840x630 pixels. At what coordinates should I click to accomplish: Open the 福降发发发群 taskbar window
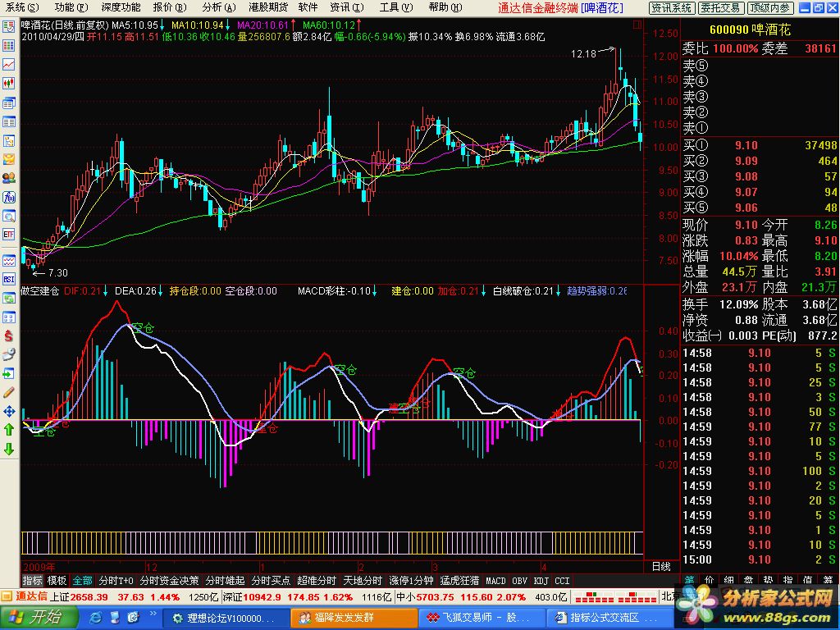(x=354, y=618)
